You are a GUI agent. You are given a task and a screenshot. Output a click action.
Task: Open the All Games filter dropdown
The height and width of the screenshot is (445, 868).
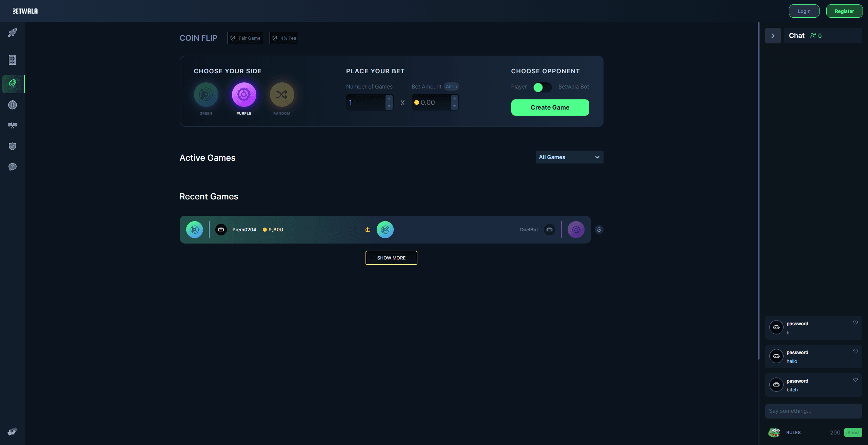click(569, 157)
